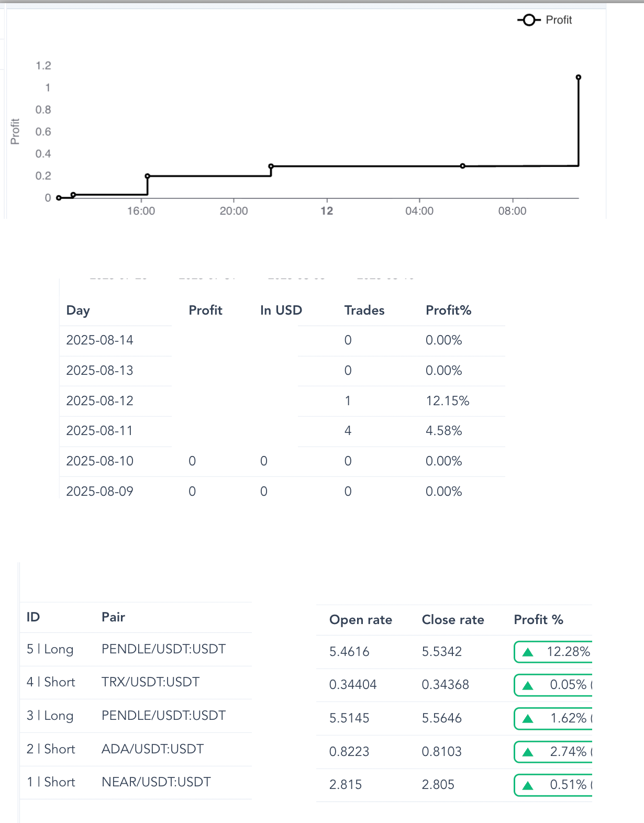
Task: Select the NEAR/USDT:USDT trade pair
Action: tap(156, 782)
